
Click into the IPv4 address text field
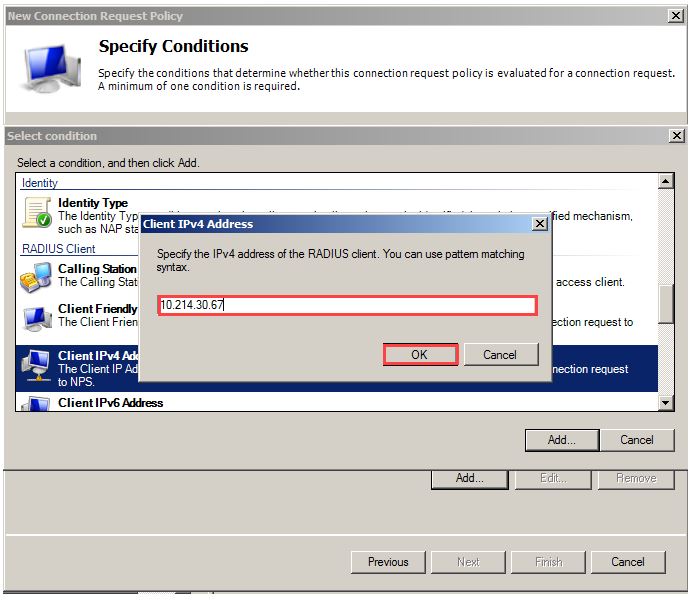pyautogui.click(x=348, y=305)
